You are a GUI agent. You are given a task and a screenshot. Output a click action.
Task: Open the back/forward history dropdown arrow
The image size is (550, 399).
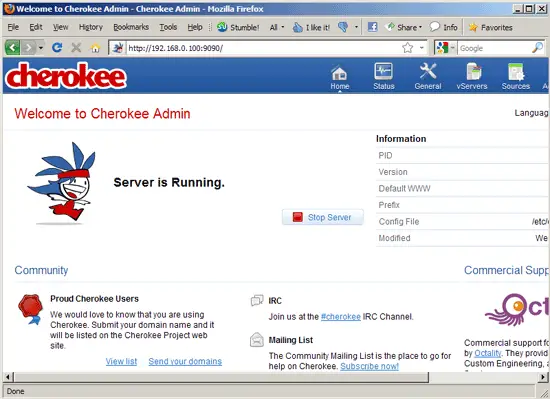tap(41, 47)
